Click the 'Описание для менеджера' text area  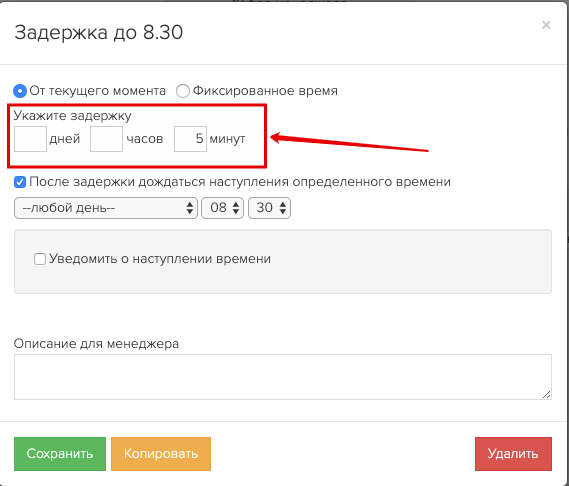[x=283, y=377]
